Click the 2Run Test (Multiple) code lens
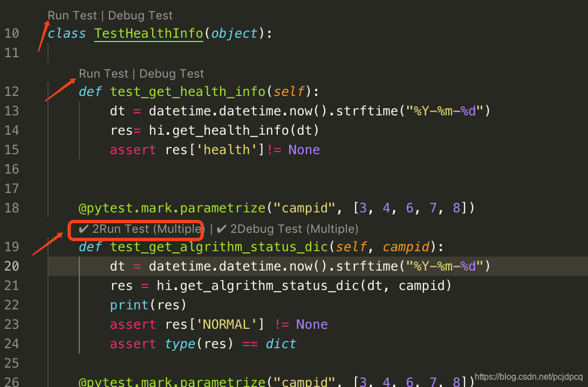588x387 pixels. tap(141, 229)
